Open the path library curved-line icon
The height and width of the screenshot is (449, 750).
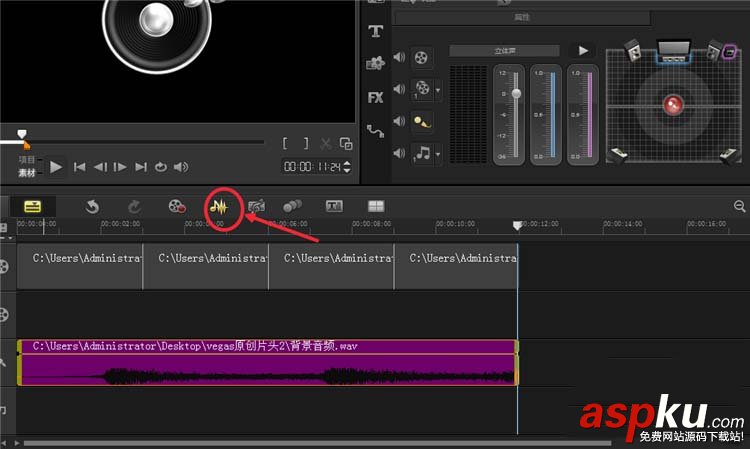pos(375,131)
